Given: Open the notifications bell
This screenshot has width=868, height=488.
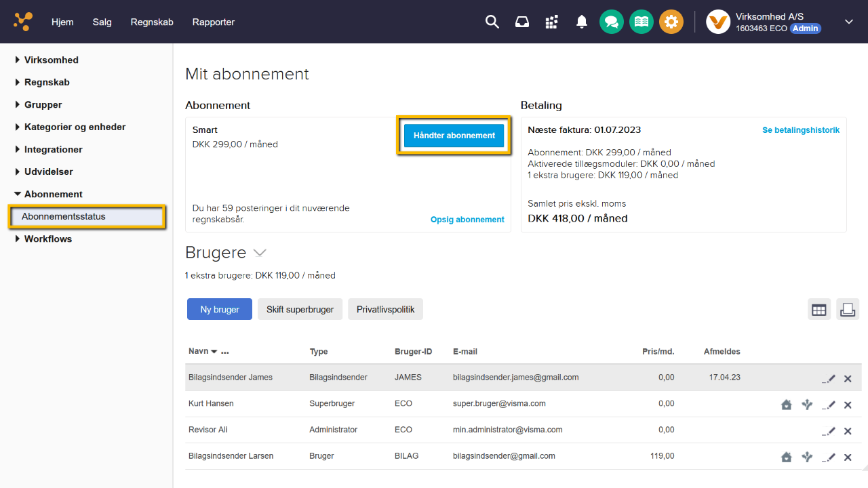Looking at the screenshot, I should (x=581, y=22).
